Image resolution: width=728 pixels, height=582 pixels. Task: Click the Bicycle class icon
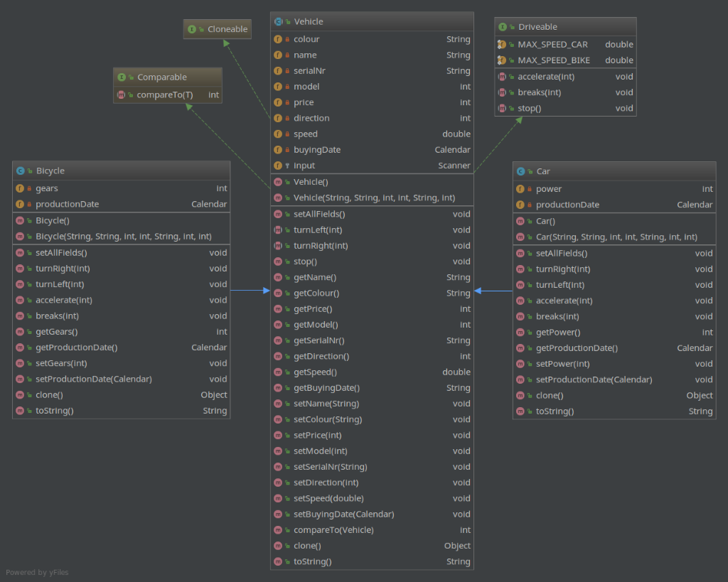(x=21, y=171)
